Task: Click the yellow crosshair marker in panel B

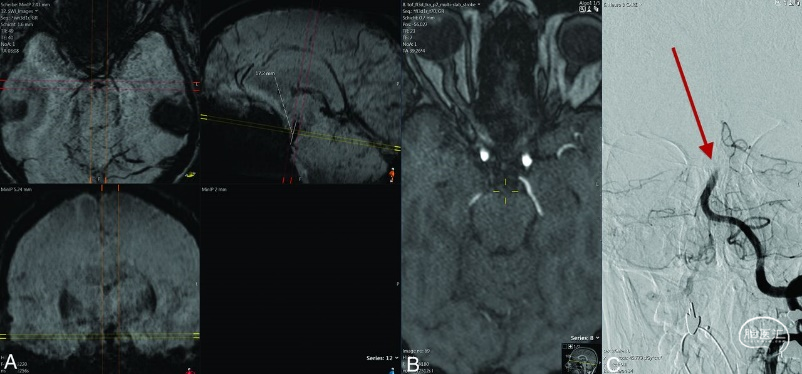Action: [505, 192]
